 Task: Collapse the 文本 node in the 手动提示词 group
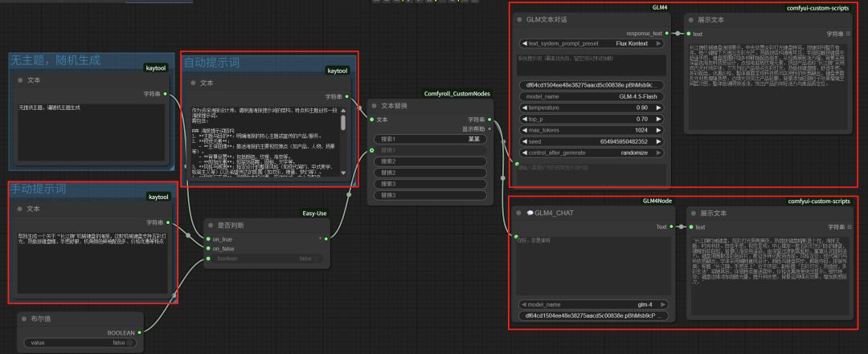pos(20,209)
